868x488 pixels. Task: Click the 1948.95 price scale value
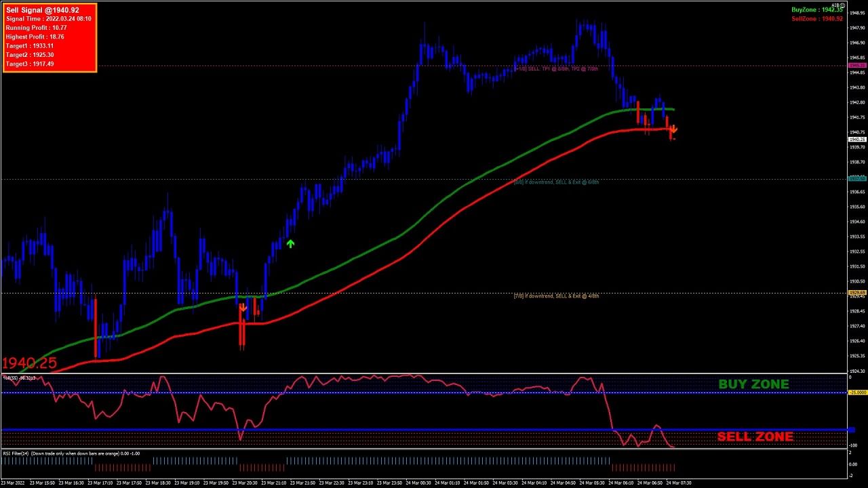pos(857,12)
